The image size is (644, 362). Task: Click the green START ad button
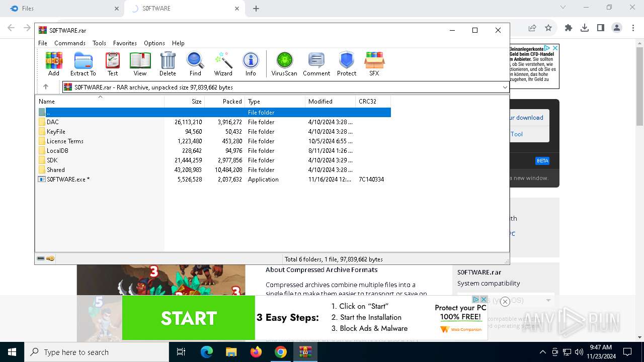coord(189,318)
